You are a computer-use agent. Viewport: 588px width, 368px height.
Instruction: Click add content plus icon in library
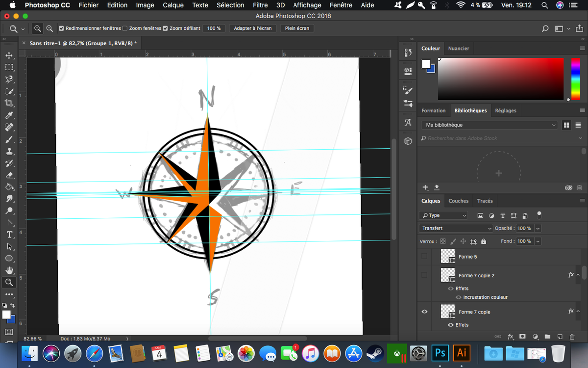coord(425,187)
